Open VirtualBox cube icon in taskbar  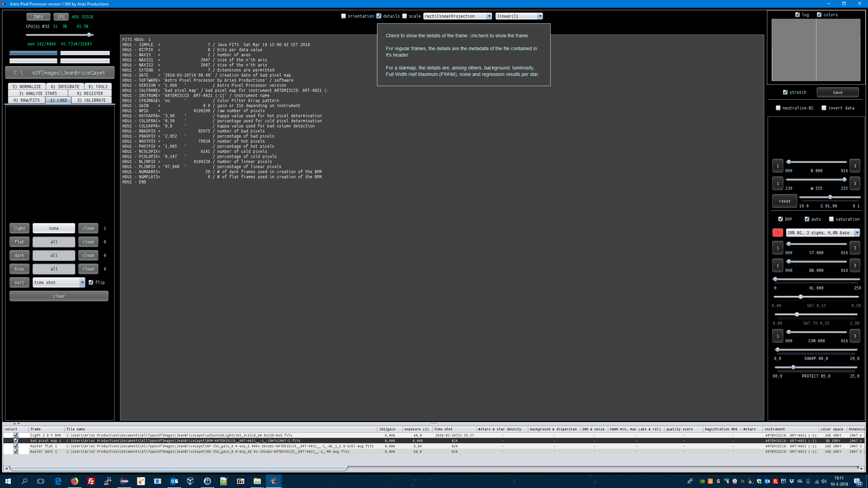190,481
